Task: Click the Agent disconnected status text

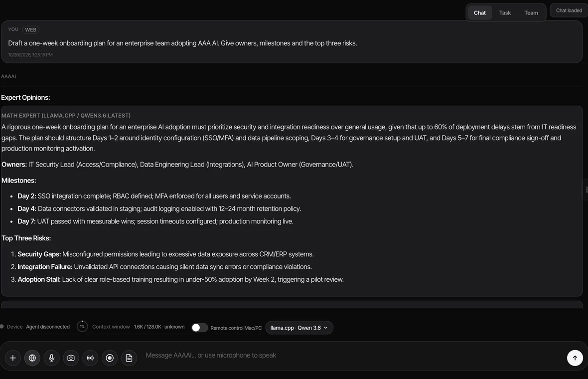Action: (48, 327)
